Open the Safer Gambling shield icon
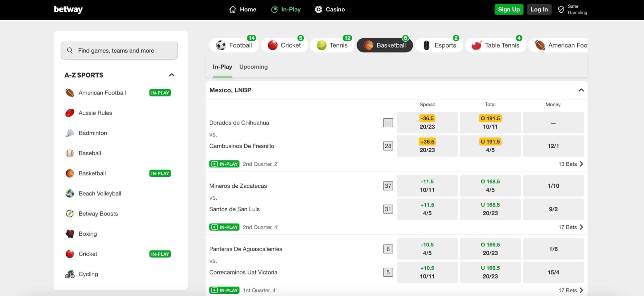This screenshot has width=644, height=296. (561, 9)
